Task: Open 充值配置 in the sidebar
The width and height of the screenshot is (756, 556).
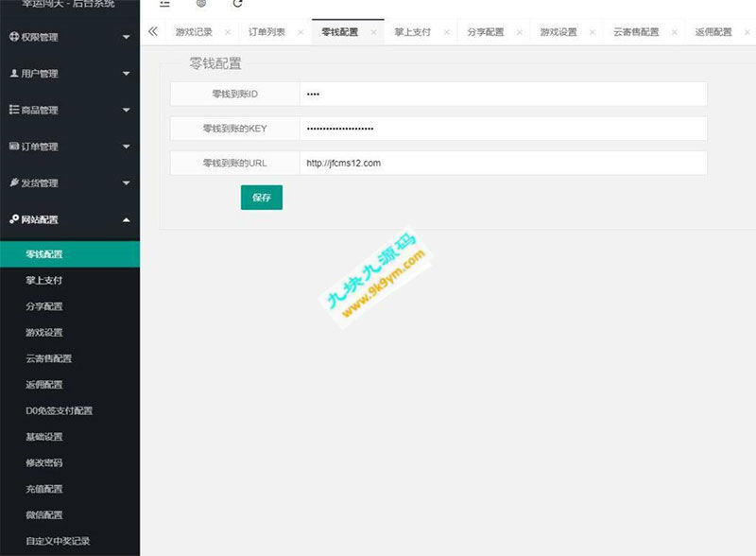Action: pos(70,489)
